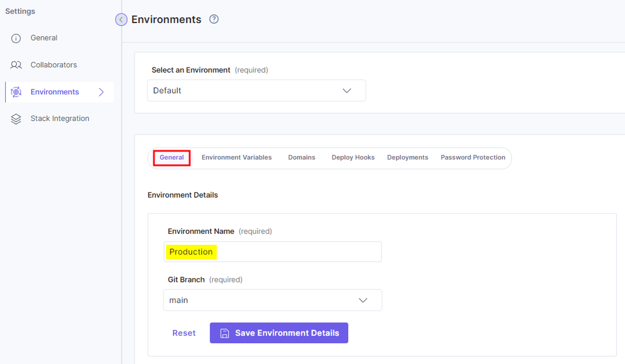Open the Password Protection tab

pyautogui.click(x=473, y=157)
